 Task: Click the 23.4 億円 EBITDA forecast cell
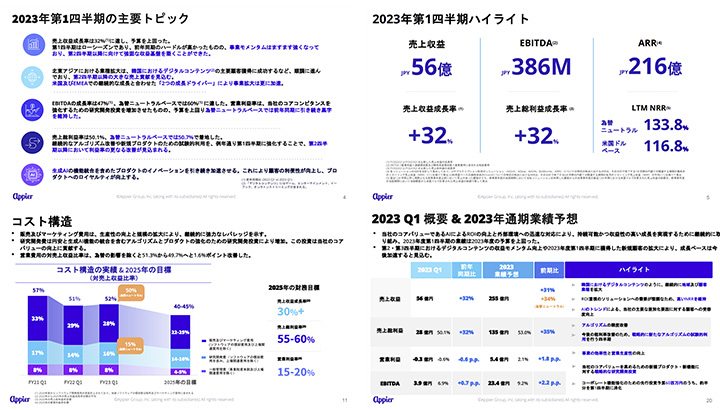click(500, 383)
